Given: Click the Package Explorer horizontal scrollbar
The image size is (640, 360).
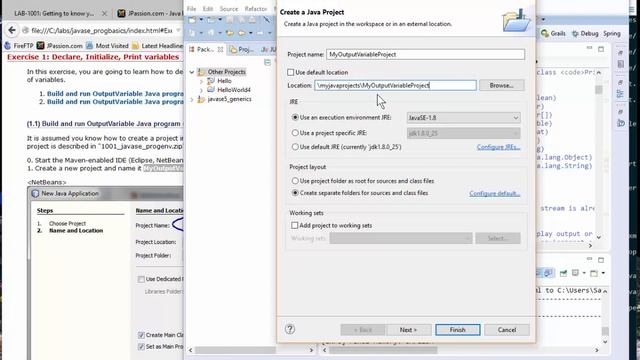Looking at the screenshot, I should [x=235, y=350].
